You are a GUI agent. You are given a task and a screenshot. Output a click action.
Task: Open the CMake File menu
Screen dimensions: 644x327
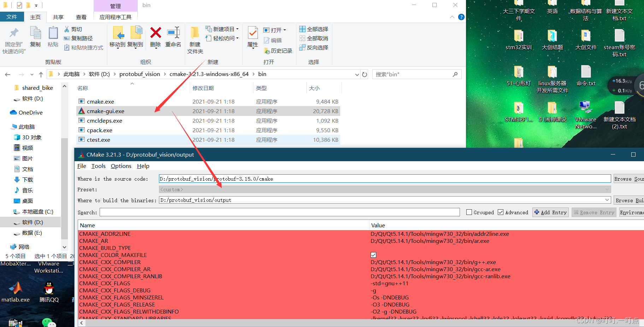tap(82, 166)
